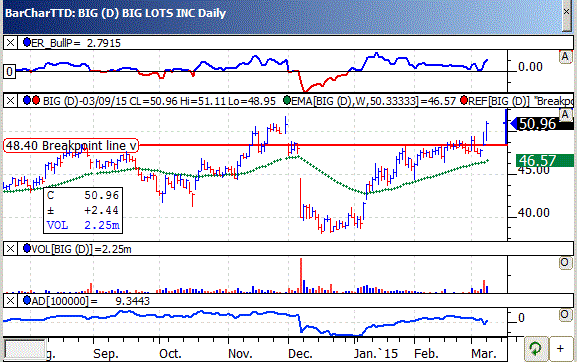Close the ER_BullP indicator pane

coord(10,43)
